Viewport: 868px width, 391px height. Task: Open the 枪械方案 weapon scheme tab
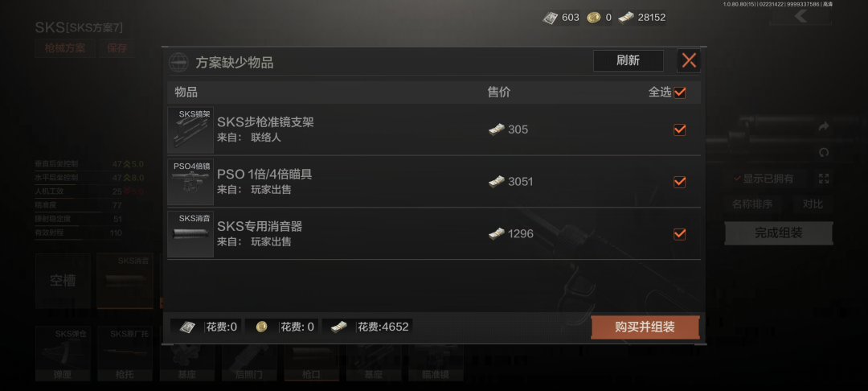tap(65, 48)
